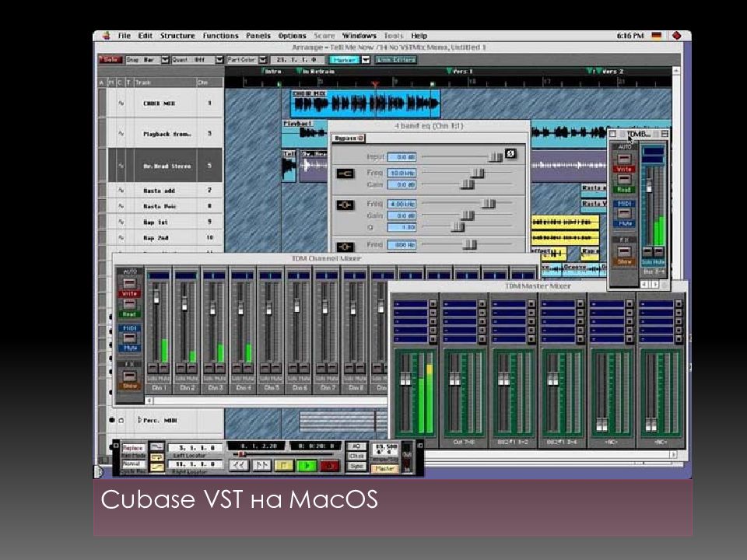Click the punch-in icon atop the transport's icon column
This screenshot has height=560, width=747.
coord(156,446)
